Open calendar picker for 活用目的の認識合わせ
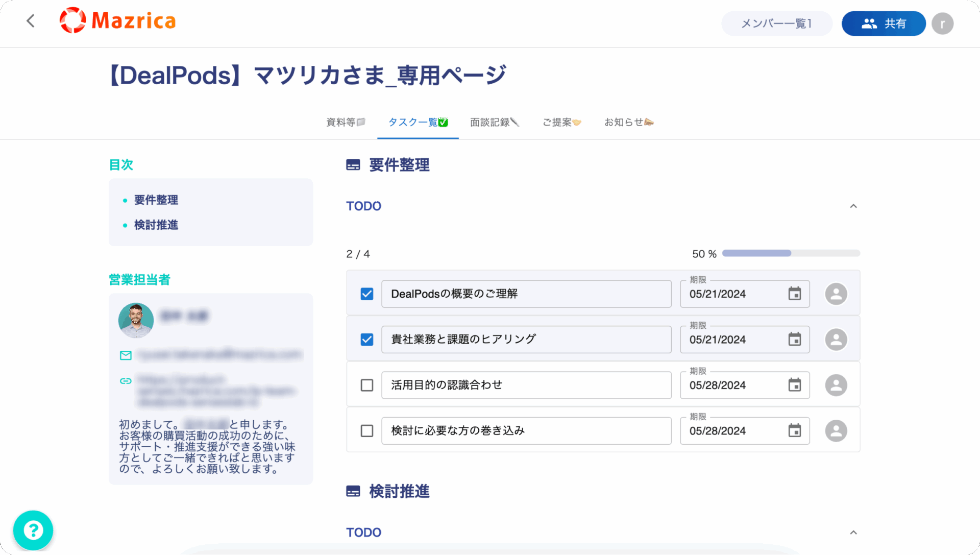Image resolution: width=980 pixels, height=555 pixels. (795, 385)
